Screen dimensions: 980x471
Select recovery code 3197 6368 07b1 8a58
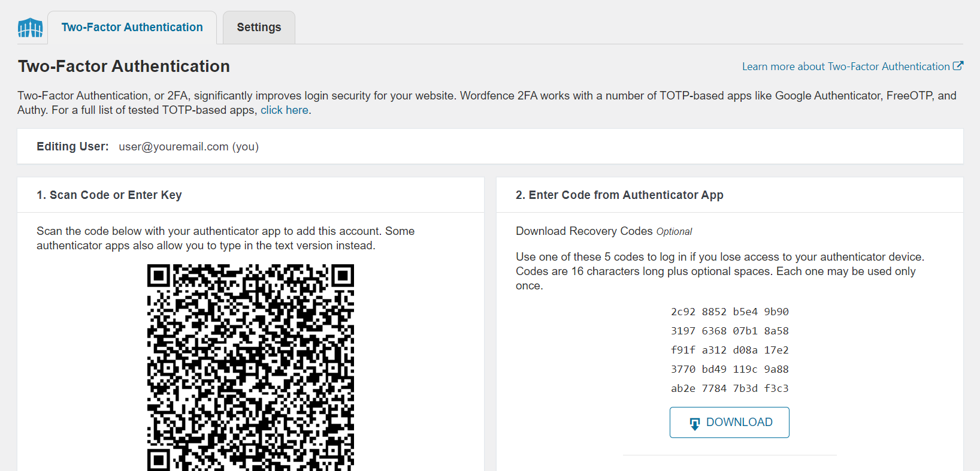730,331
